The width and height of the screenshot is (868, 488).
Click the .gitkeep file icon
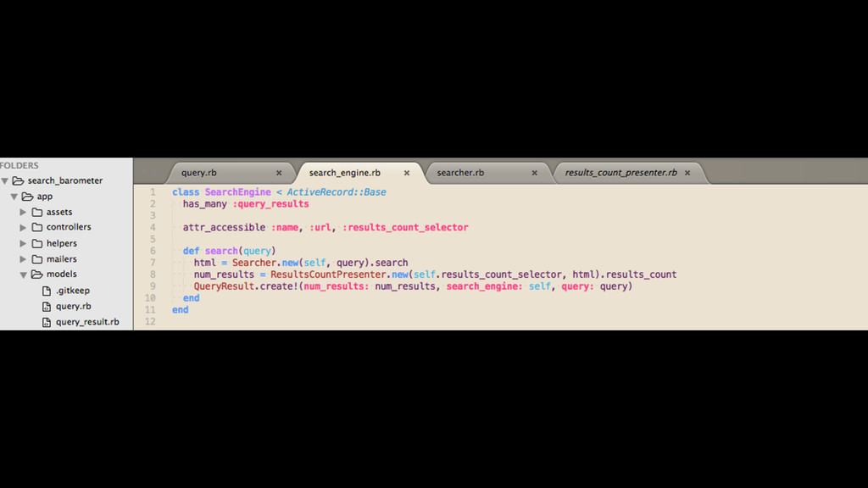pyautogui.click(x=47, y=291)
